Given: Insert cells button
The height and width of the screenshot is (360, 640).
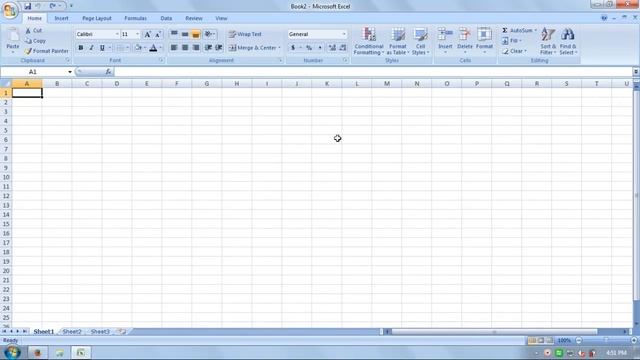Looking at the screenshot, I should tap(445, 41).
